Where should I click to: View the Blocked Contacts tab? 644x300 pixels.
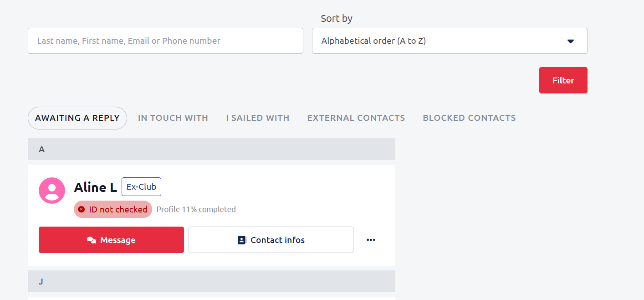[469, 118]
